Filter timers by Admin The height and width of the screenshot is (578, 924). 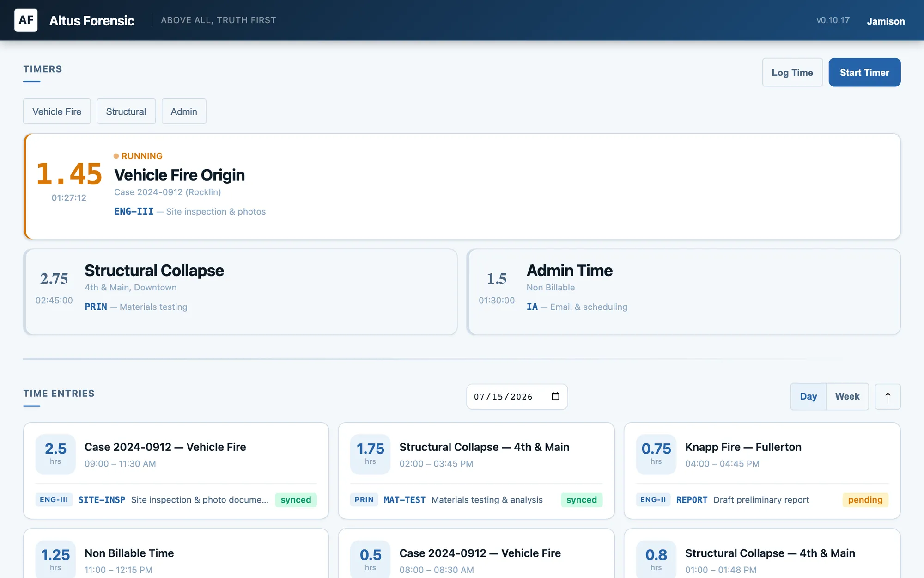point(184,111)
